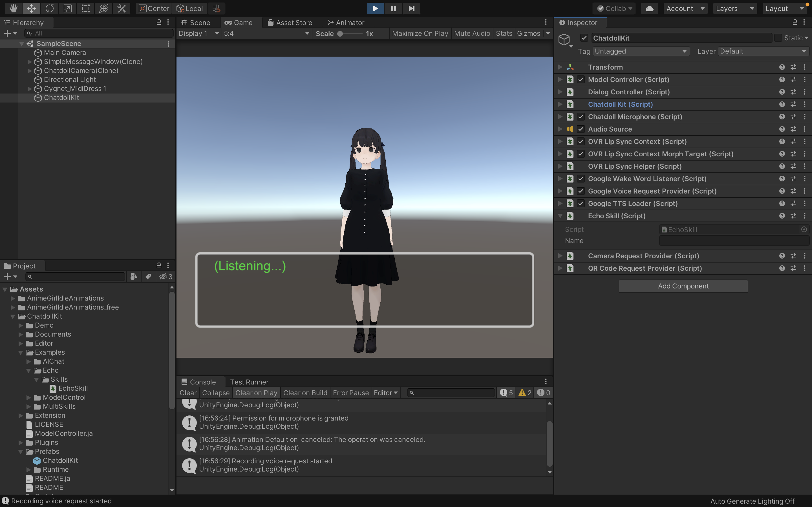812x507 pixels.
Task: Click the Play button
Action: click(375, 8)
